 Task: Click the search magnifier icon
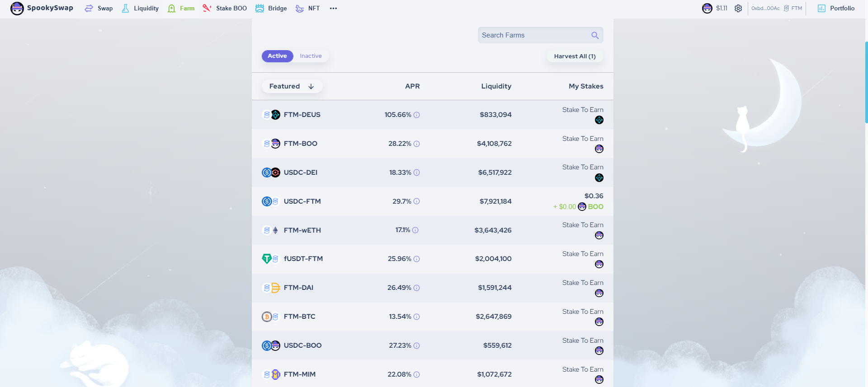tap(595, 35)
